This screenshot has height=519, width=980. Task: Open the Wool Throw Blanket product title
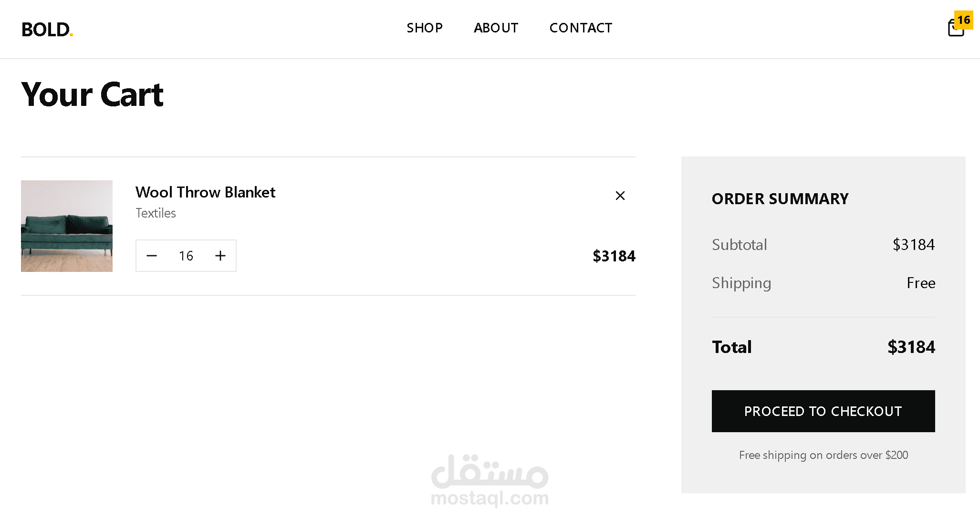[205, 192]
